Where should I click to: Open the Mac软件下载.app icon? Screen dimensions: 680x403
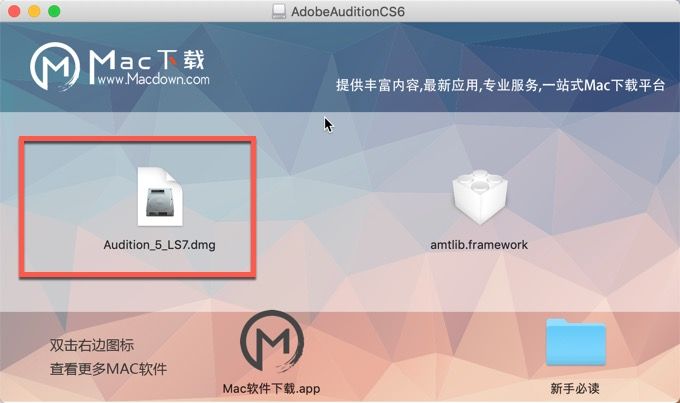tap(272, 342)
